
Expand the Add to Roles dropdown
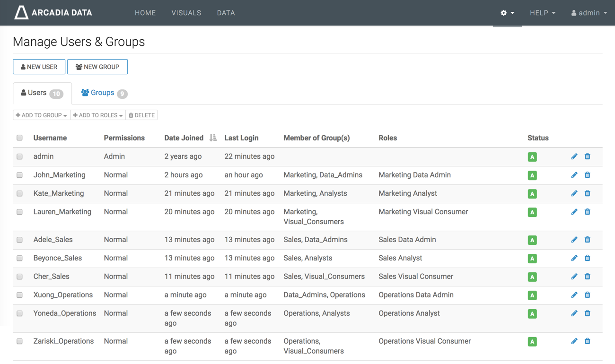point(98,115)
